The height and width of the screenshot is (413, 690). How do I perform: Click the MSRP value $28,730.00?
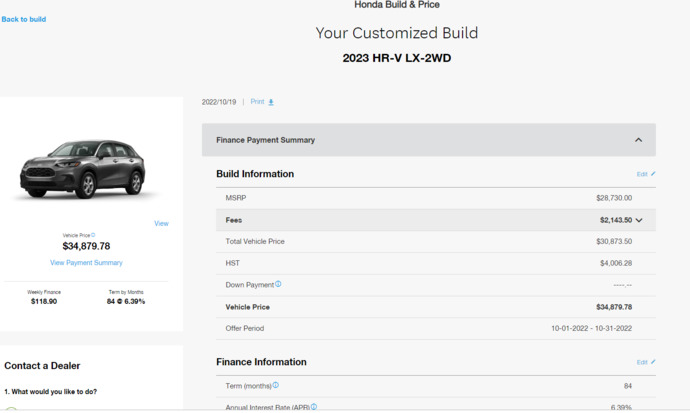coord(614,198)
